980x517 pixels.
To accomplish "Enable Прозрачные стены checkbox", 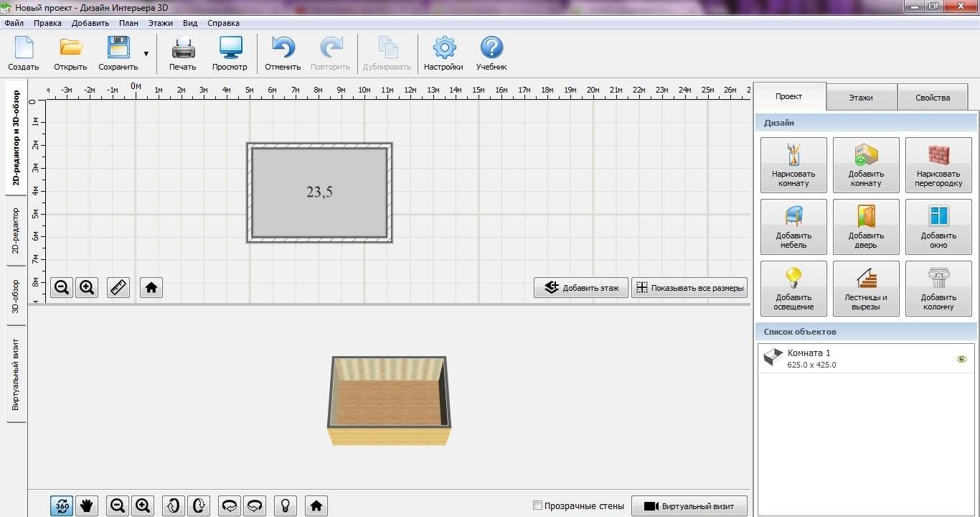I will (538, 506).
